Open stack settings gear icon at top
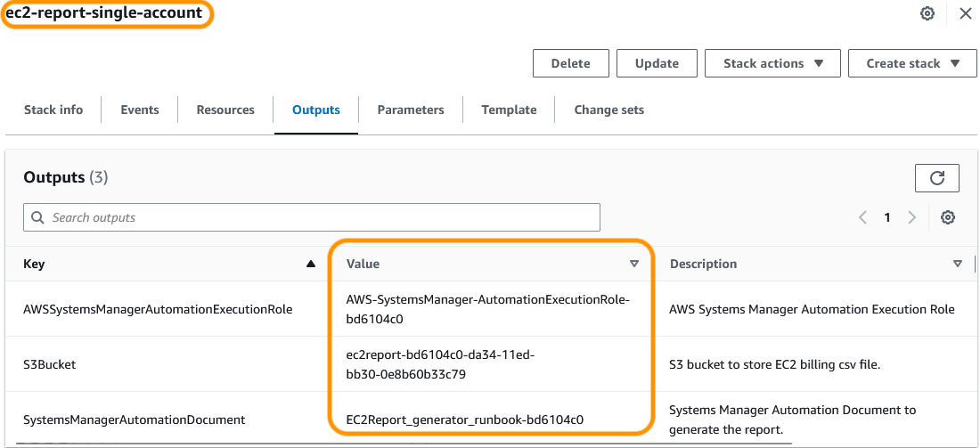980x448 pixels. tap(927, 13)
